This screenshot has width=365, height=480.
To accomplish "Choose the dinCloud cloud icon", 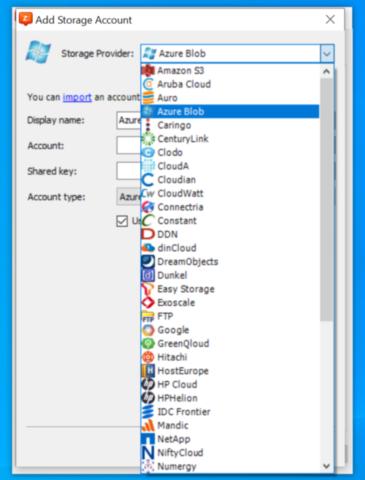I will click(148, 248).
